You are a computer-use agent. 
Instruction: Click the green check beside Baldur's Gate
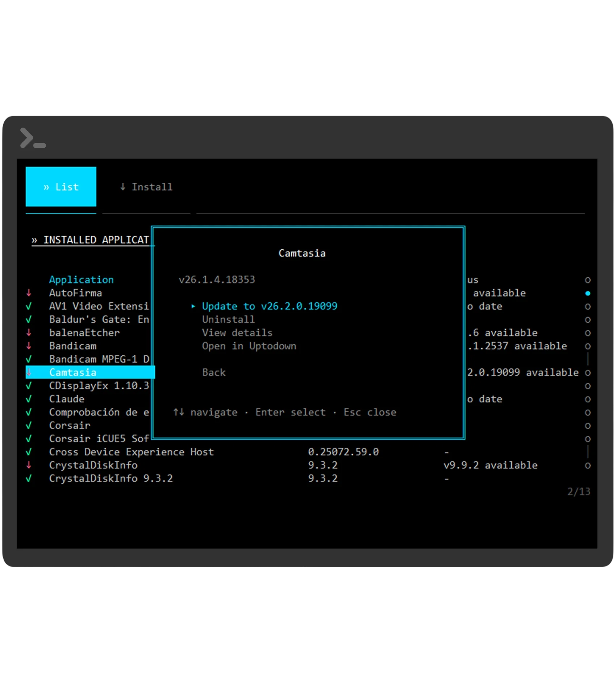click(29, 319)
